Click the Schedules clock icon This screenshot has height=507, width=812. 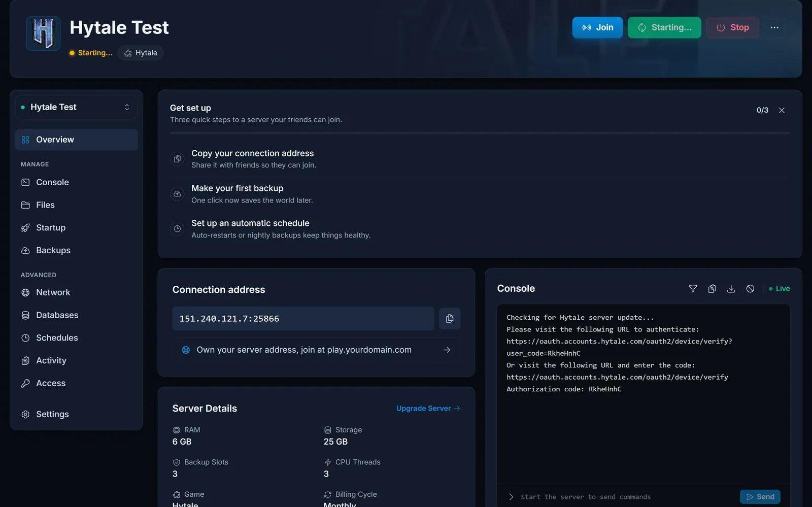[x=25, y=338]
